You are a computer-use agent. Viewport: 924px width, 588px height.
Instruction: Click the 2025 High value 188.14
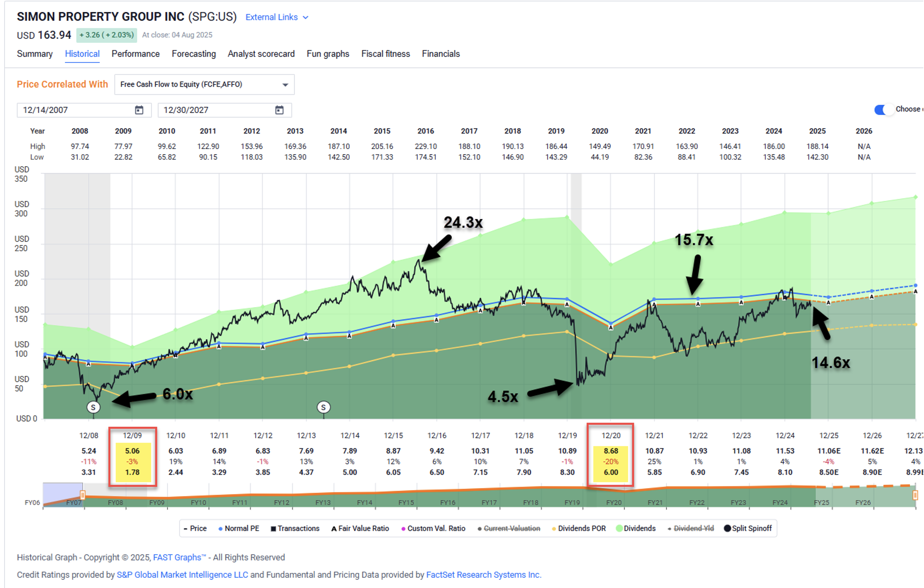point(817,147)
